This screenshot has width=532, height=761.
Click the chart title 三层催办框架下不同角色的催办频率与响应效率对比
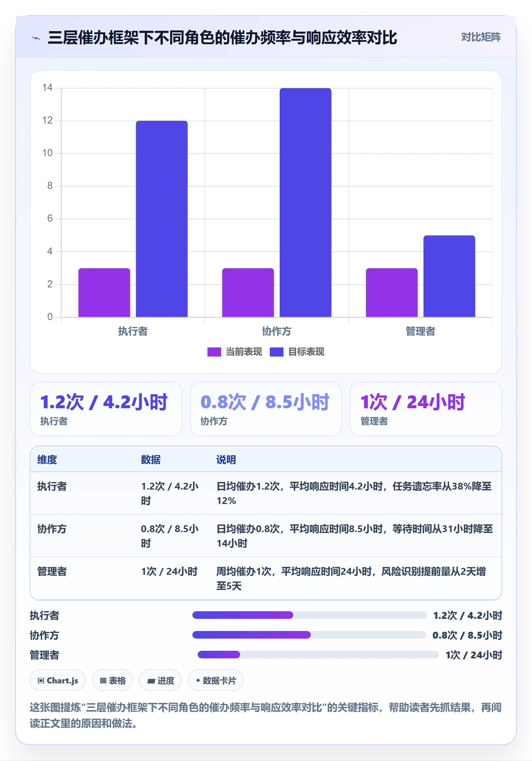(223, 38)
